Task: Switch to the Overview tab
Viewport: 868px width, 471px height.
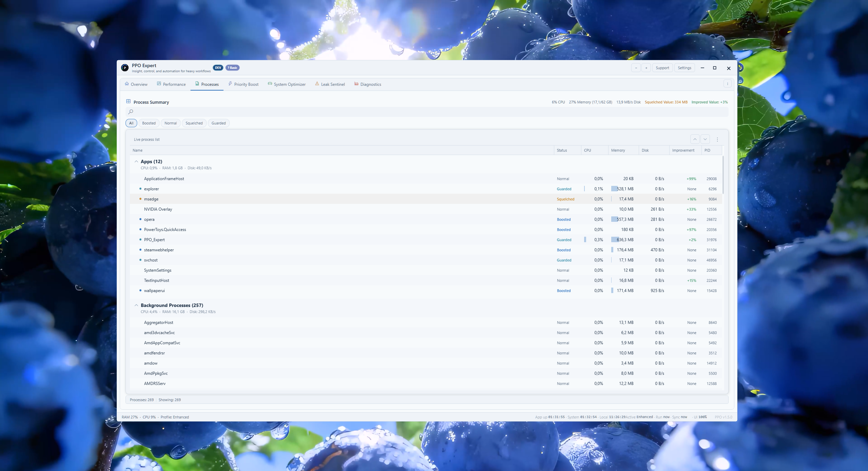Action: pos(136,84)
